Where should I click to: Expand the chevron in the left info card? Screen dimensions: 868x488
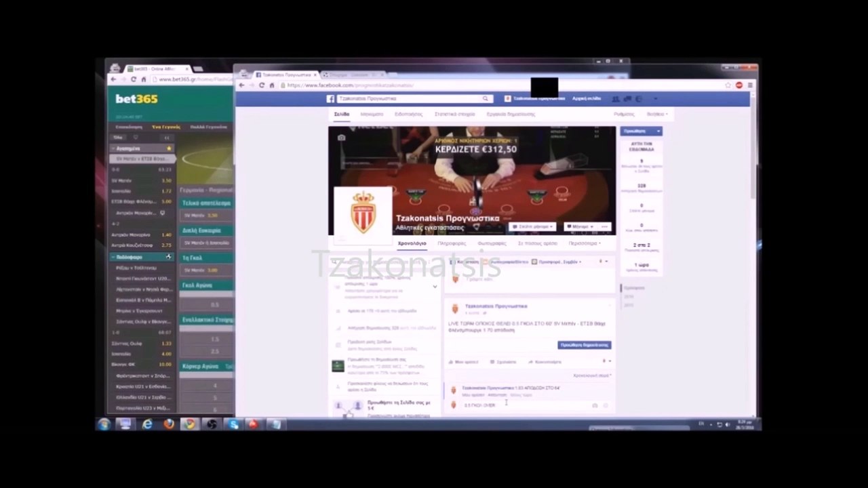[435, 287]
